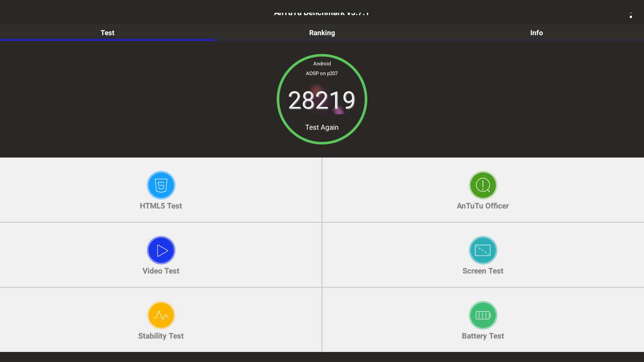The image size is (644, 362).
Task: Click the HTML5 Test label
Action: 161,206
